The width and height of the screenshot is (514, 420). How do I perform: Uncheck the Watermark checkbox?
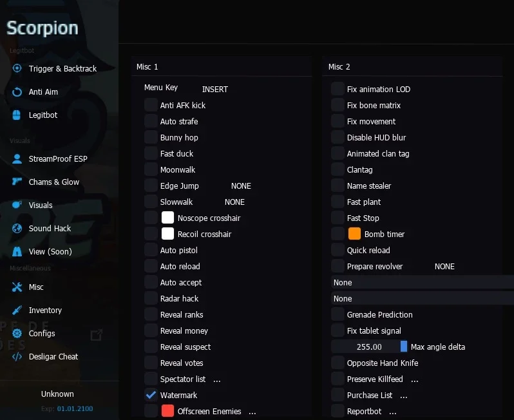pyautogui.click(x=151, y=395)
